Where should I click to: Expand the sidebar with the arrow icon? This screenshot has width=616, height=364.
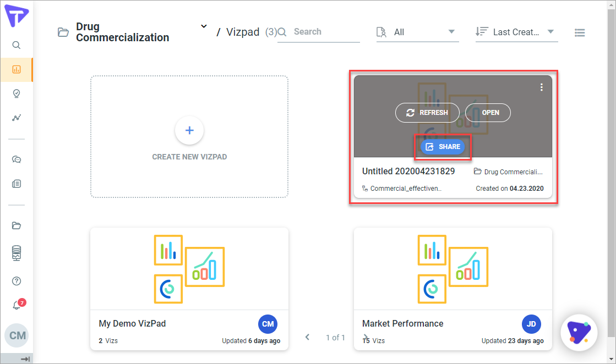tap(25, 359)
